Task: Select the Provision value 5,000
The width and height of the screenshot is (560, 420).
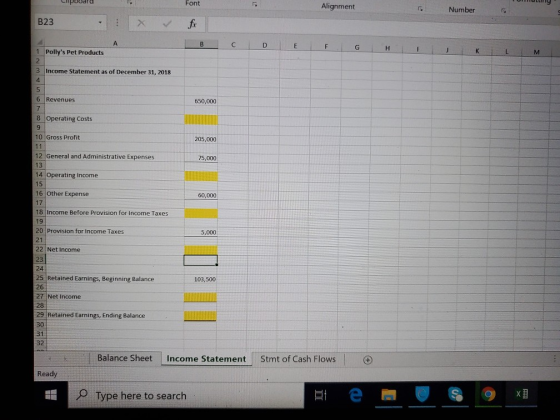Action: point(201,232)
